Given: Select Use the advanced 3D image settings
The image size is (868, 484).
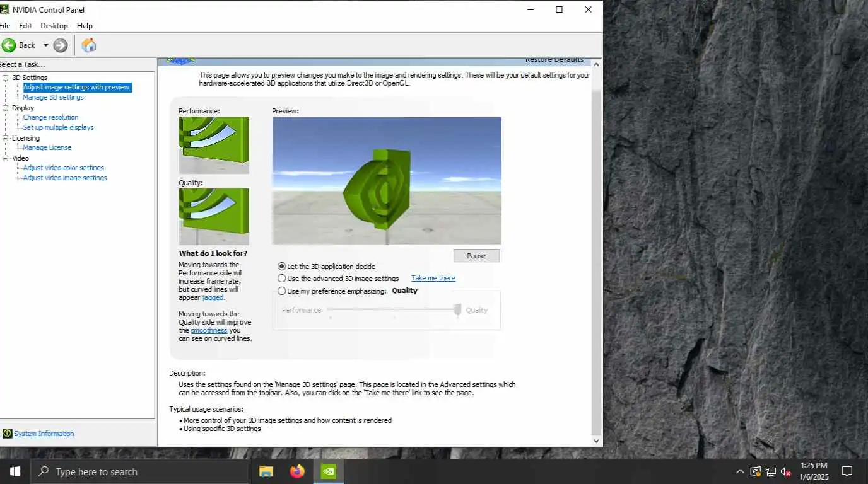Looking at the screenshot, I should click(282, 278).
